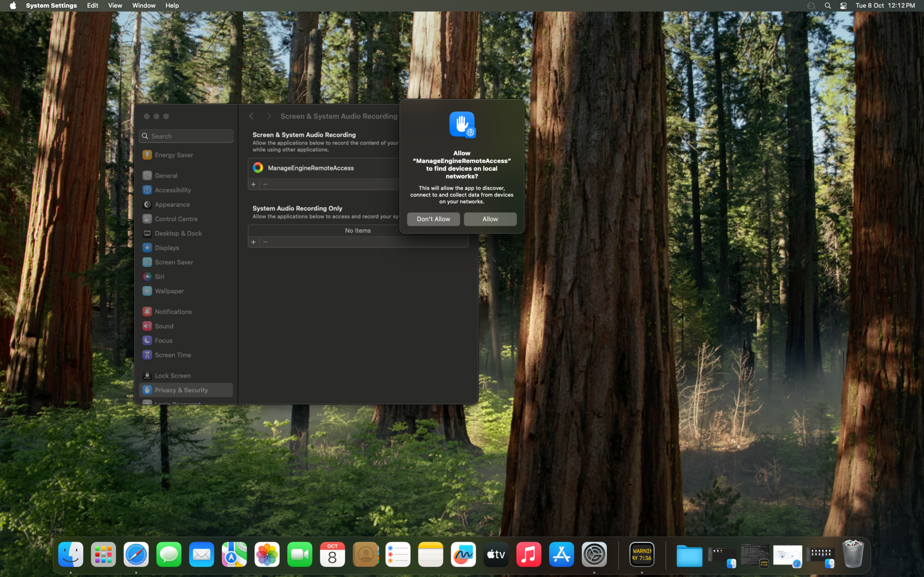Open Accessibility settings
924x577 pixels.
(x=172, y=190)
